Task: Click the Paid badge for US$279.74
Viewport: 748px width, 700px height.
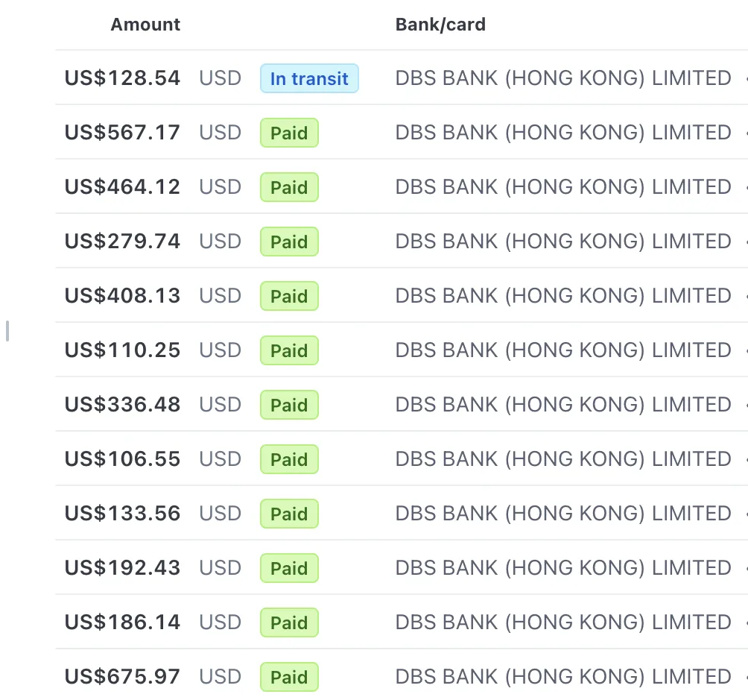Action: [x=289, y=242]
